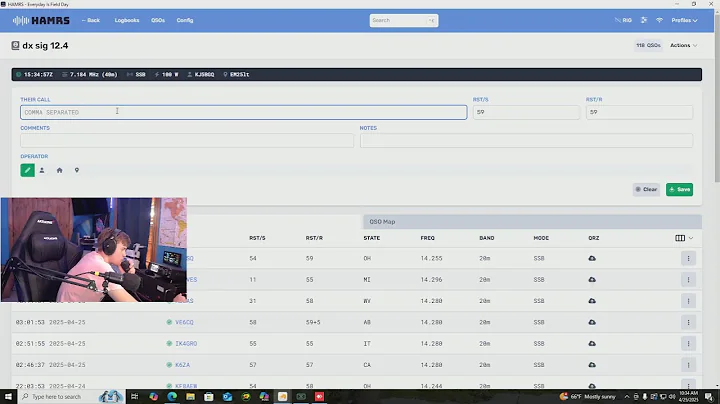Focus the Their Call input field
This screenshot has height=404, width=720.
tap(243, 112)
